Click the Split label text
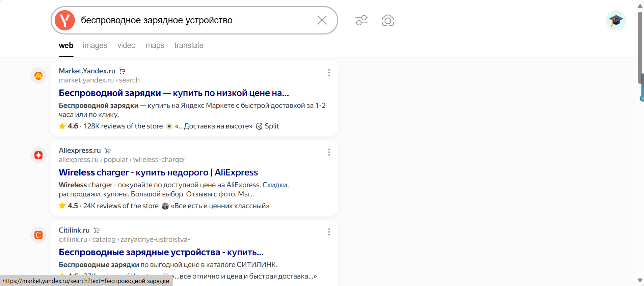 [x=272, y=126]
